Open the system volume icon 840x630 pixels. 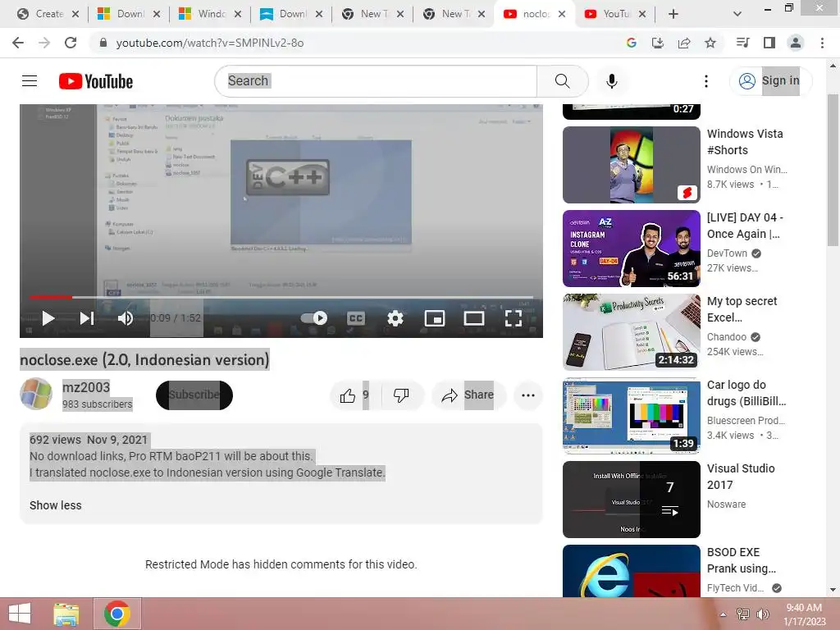click(x=763, y=614)
